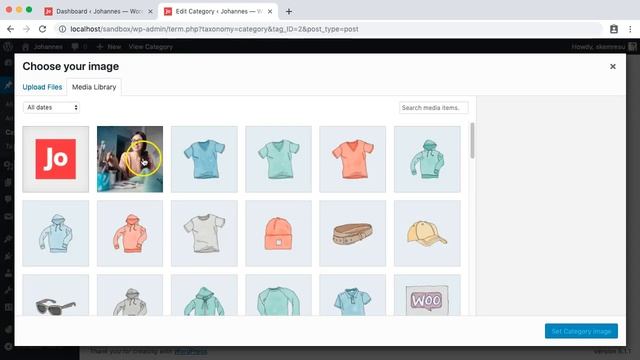This screenshot has width=640, height=360.
Task: View site information icon in address bar
Action: point(62,29)
